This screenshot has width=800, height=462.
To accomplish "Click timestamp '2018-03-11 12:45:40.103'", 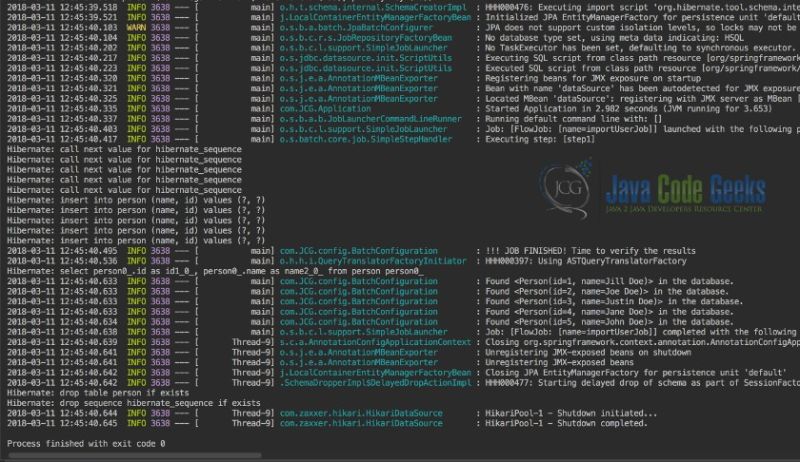I will pyautogui.click(x=62, y=28).
